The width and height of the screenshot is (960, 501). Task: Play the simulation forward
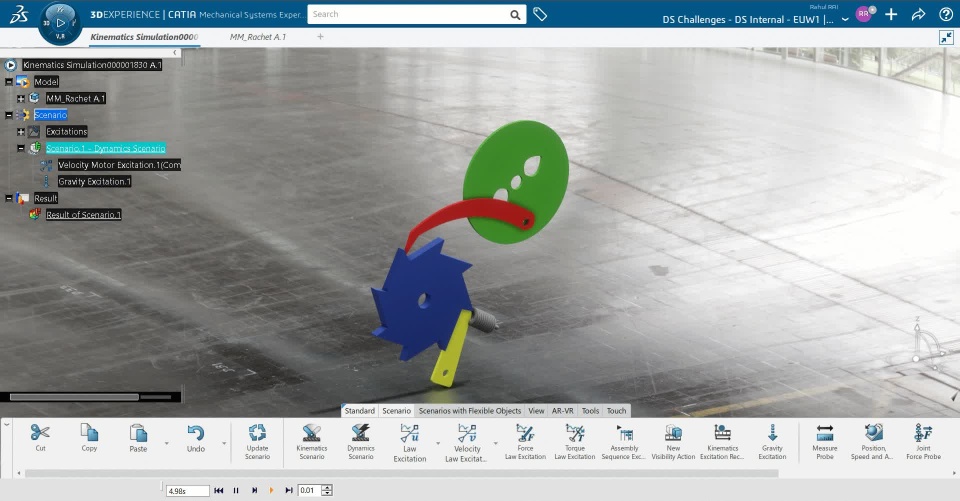pyautogui.click(x=271, y=490)
